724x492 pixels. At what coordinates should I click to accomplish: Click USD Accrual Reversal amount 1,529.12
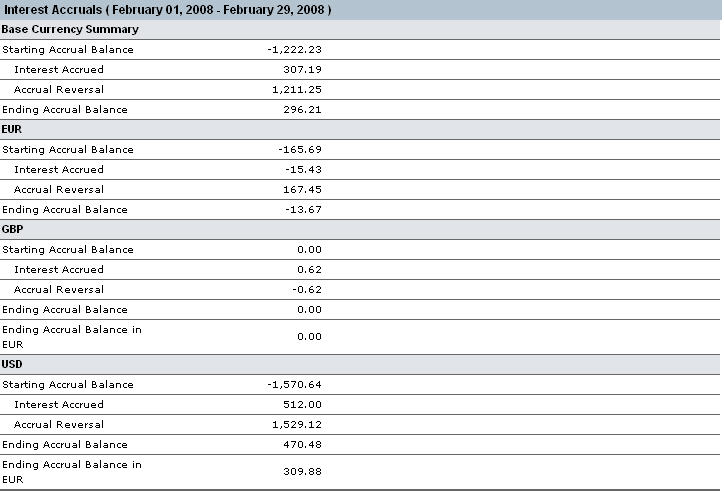tap(296, 425)
